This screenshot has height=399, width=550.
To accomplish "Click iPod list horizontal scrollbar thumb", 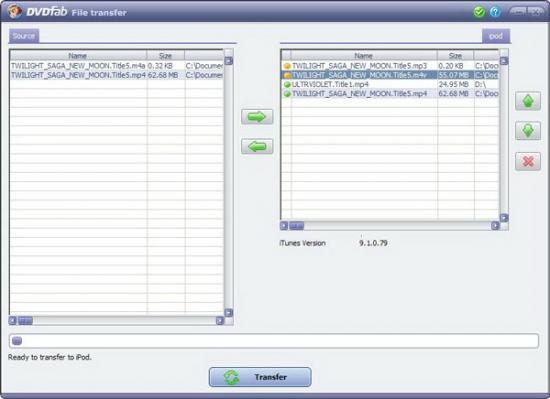I will click(296, 226).
